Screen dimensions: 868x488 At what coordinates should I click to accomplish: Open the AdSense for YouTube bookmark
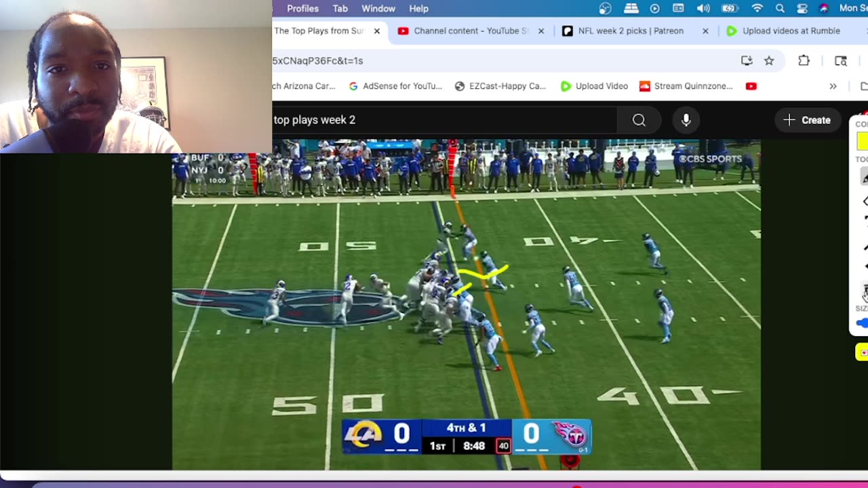[395, 86]
